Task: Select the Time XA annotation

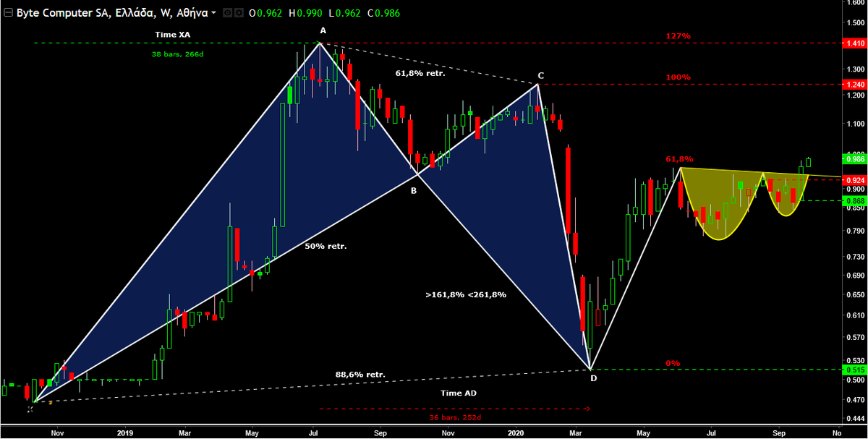Action: [173, 35]
